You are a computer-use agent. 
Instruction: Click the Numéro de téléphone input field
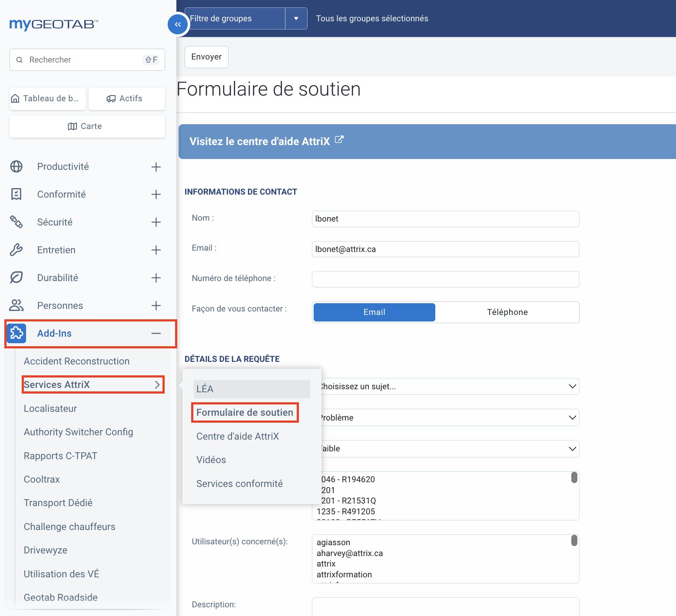pyautogui.click(x=445, y=279)
